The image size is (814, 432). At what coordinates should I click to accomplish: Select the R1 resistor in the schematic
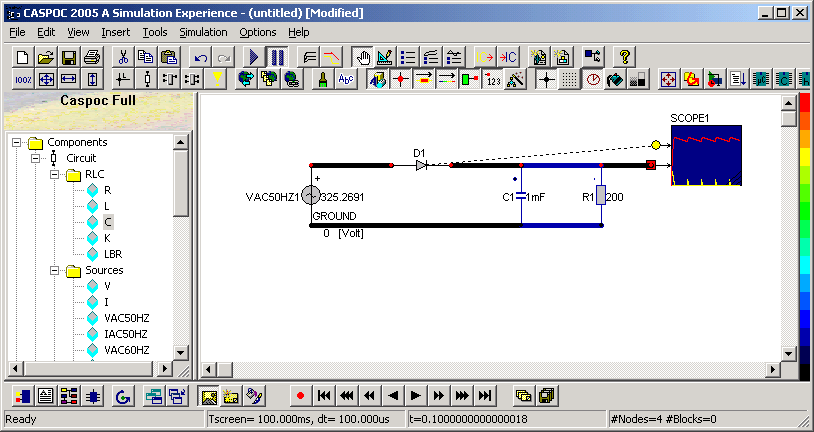click(601, 195)
